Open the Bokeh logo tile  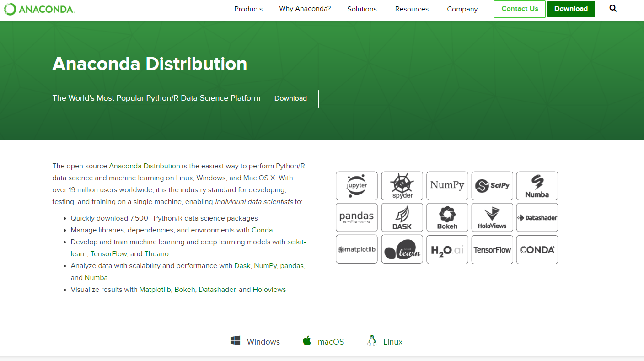click(x=447, y=217)
